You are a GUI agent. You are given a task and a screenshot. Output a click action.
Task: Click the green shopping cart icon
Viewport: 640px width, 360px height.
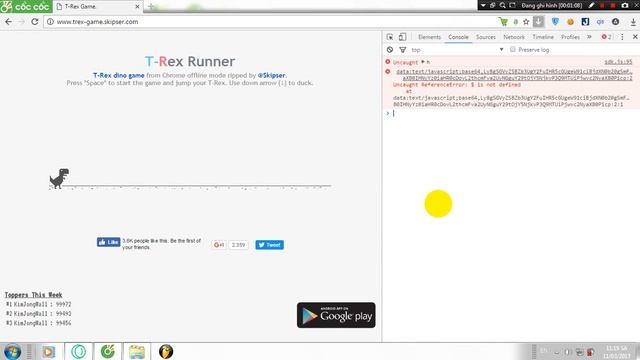(x=503, y=22)
